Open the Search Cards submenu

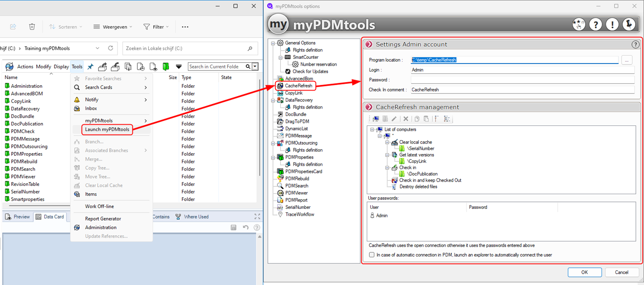(x=111, y=87)
